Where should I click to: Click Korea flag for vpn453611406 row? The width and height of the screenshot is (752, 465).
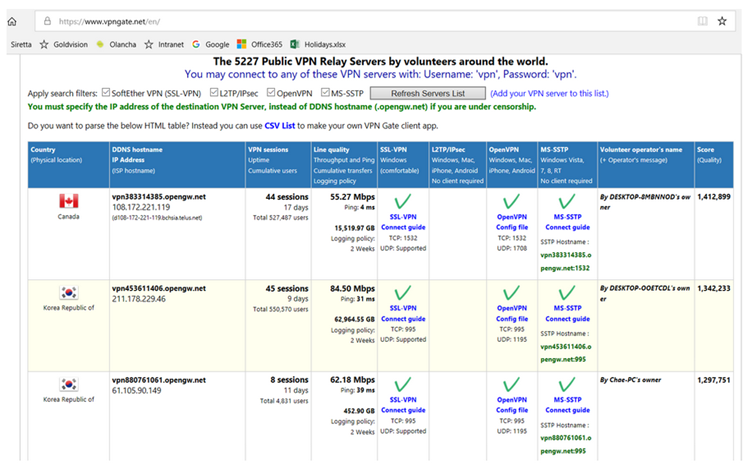pyautogui.click(x=69, y=292)
